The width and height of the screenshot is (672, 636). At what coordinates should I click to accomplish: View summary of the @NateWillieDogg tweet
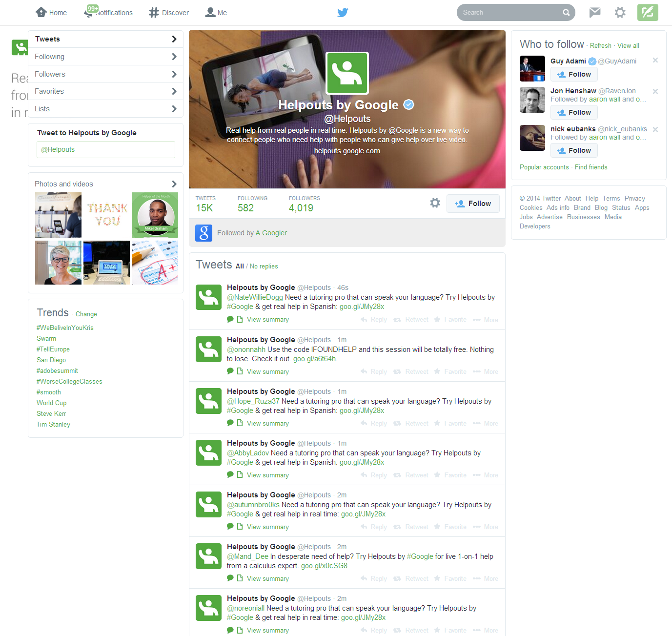268,320
